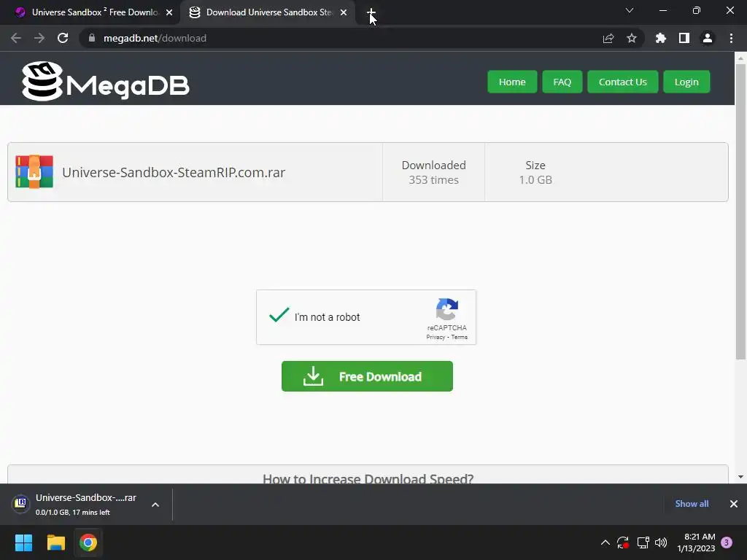Click the browser forward arrow

[x=39, y=38]
